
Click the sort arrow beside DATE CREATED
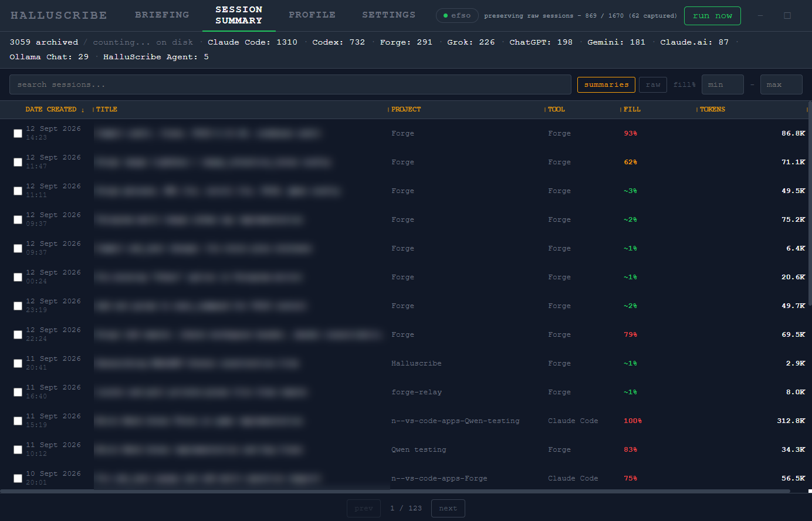[83, 110]
